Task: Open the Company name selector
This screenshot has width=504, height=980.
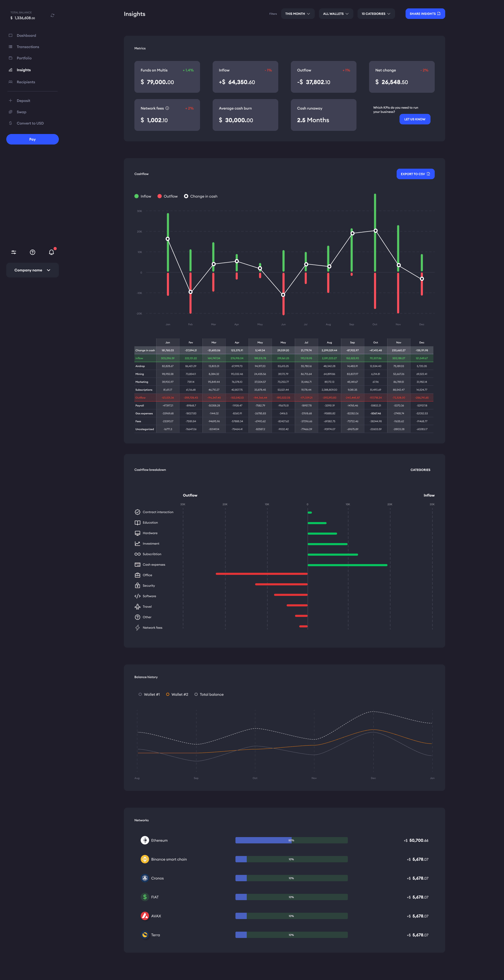Action: coord(32,270)
